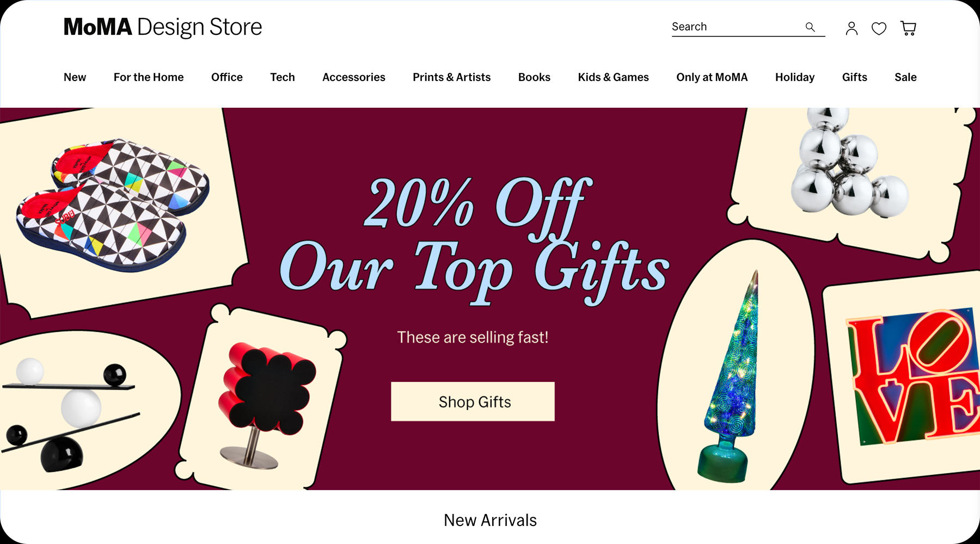
Task: Click the search magnifier icon
Action: [810, 27]
